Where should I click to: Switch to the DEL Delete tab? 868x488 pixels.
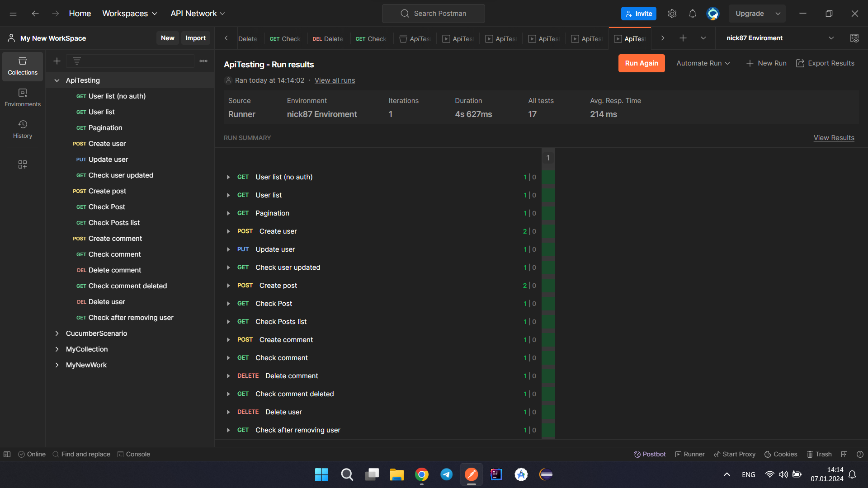[x=328, y=39]
